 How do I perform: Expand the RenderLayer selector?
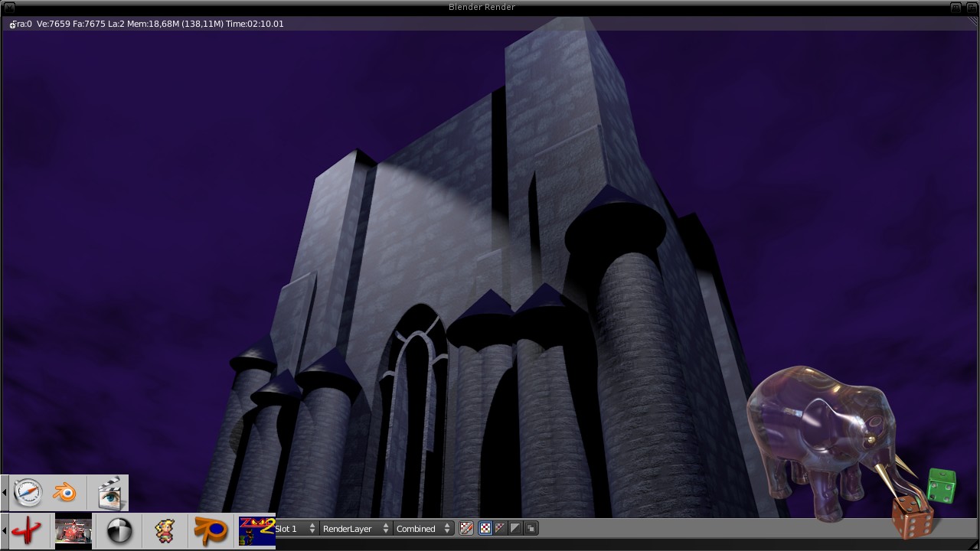click(356, 529)
